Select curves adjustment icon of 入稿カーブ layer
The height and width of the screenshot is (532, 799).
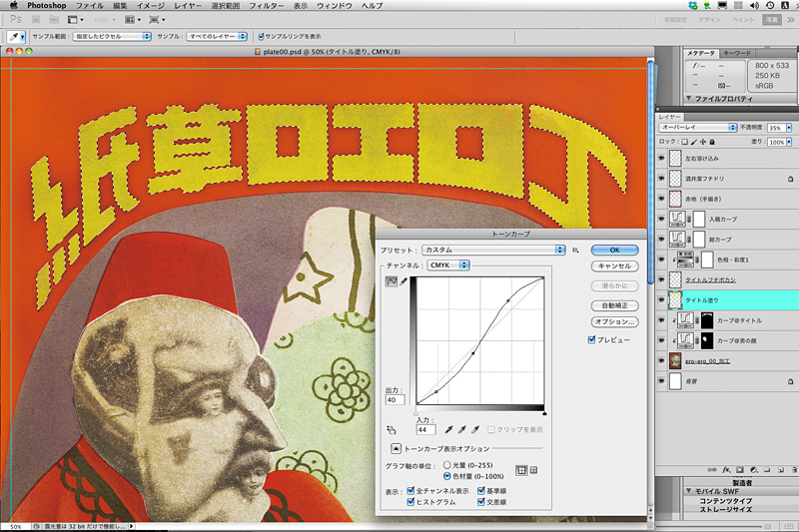(x=677, y=219)
